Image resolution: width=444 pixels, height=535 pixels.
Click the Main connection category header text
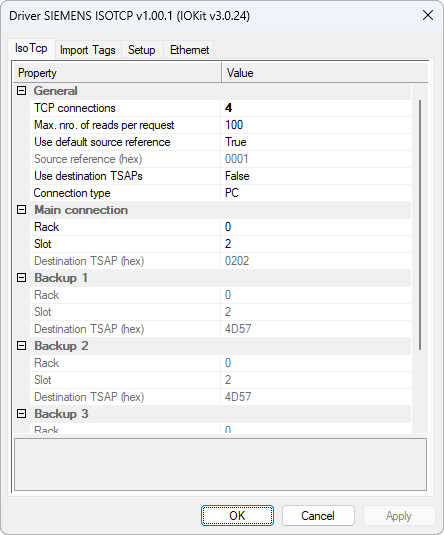[81, 210]
